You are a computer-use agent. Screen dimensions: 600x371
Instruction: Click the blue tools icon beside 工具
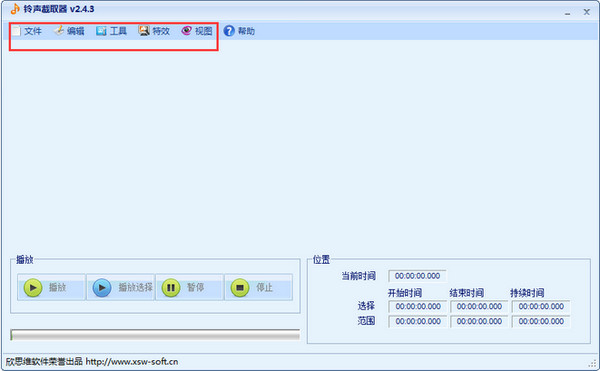tap(101, 31)
